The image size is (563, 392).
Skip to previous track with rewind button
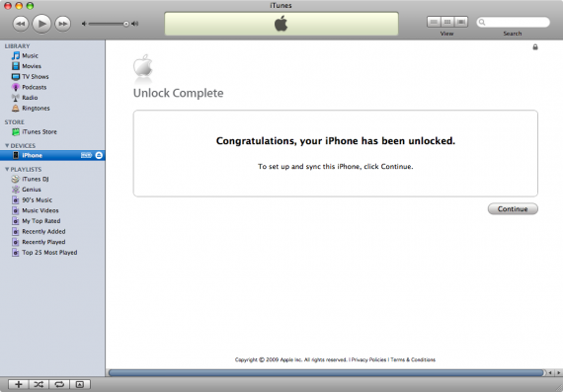click(21, 24)
